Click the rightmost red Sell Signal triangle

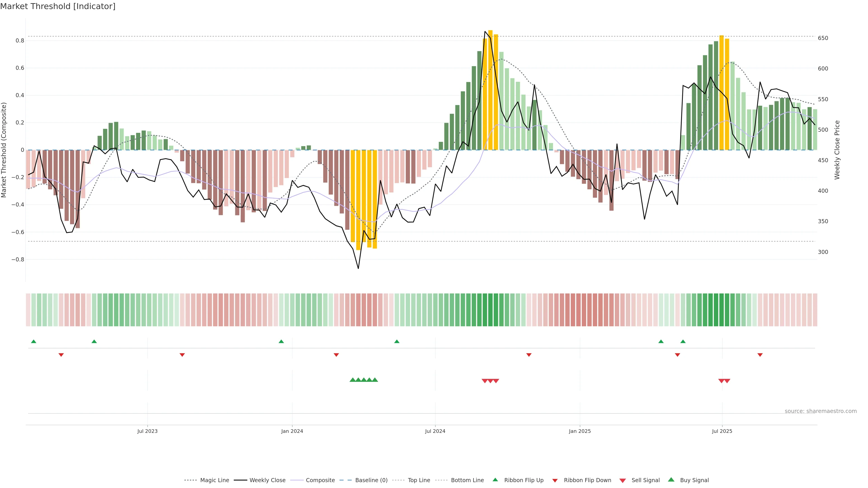(727, 381)
